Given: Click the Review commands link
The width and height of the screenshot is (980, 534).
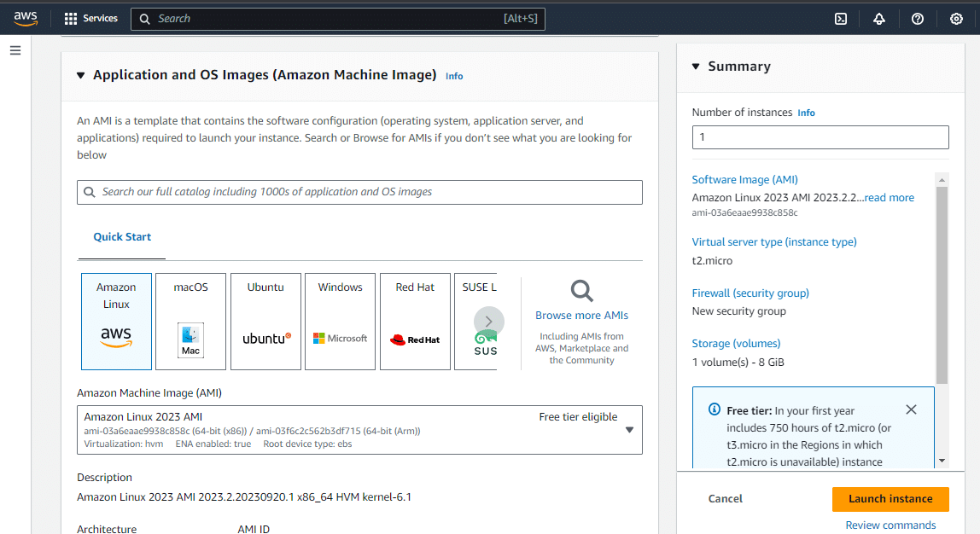Looking at the screenshot, I should coord(890,525).
